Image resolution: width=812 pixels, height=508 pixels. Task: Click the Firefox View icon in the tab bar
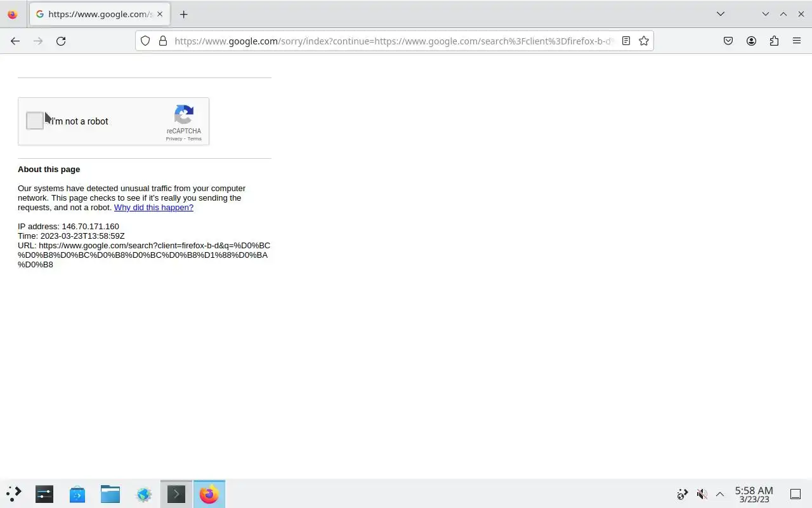(12, 14)
